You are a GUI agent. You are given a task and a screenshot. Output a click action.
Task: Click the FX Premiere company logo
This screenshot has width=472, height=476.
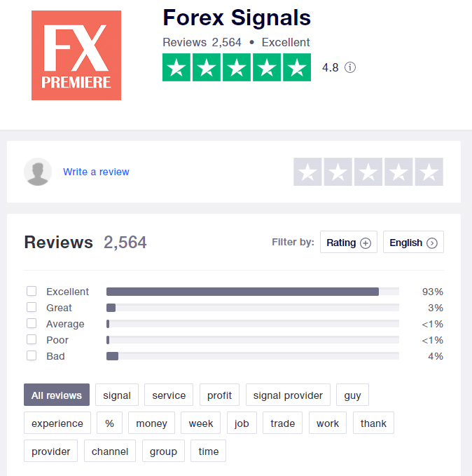76,55
